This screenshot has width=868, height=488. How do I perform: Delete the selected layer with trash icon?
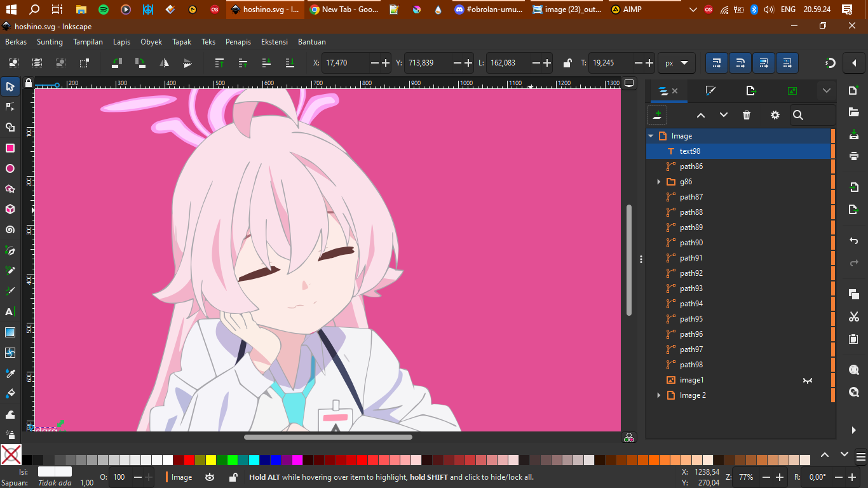(x=747, y=115)
